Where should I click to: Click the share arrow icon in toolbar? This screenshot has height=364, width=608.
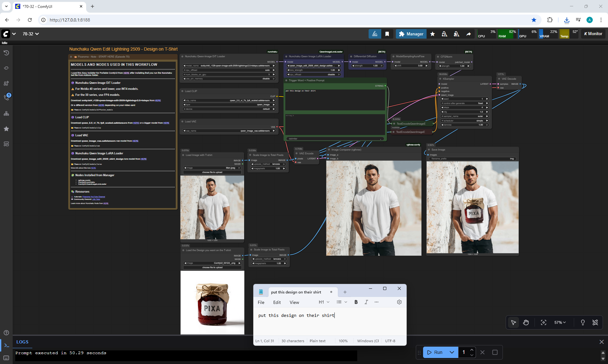click(x=468, y=34)
